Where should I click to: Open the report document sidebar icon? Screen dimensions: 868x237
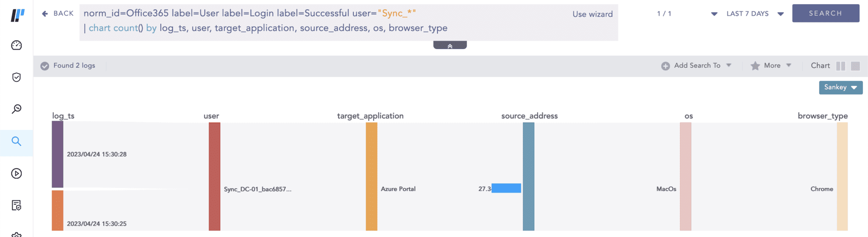[x=17, y=205]
